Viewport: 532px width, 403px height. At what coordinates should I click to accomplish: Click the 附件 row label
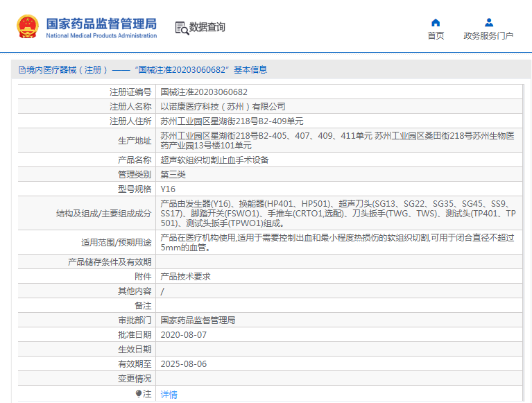pos(143,277)
